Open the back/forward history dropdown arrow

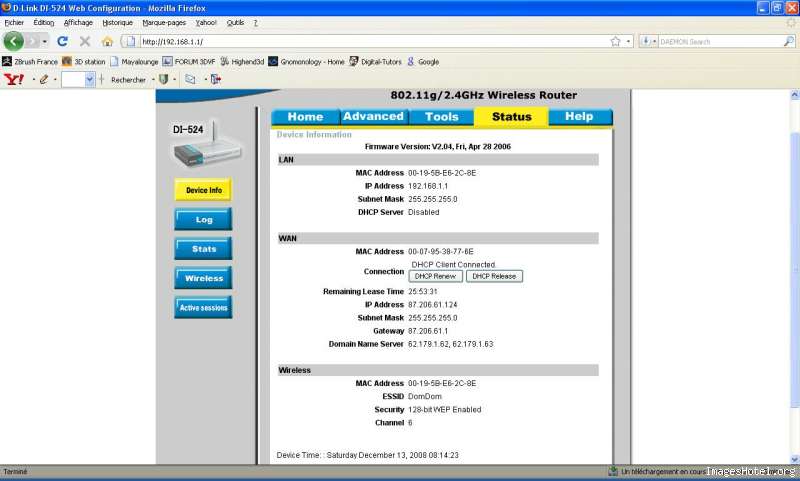[x=43, y=41]
